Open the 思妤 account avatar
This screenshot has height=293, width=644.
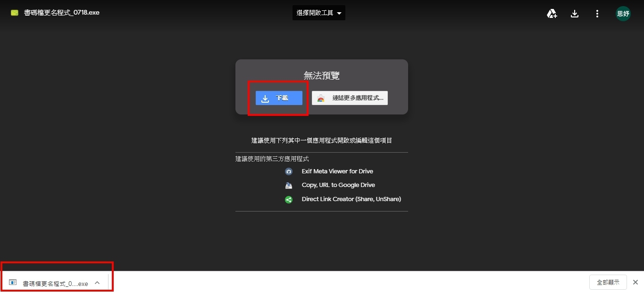tap(623, 14)
